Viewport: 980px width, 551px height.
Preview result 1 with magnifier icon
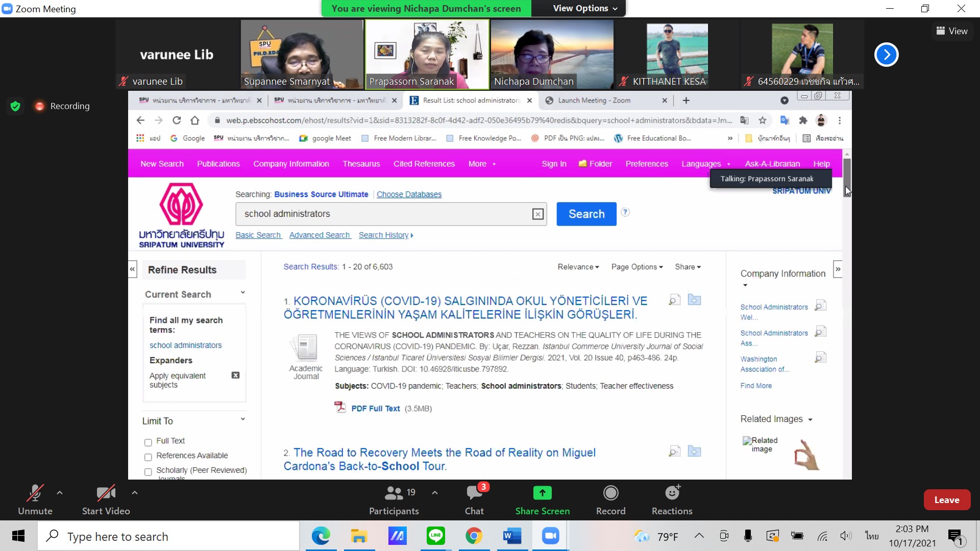pos(674,300)
